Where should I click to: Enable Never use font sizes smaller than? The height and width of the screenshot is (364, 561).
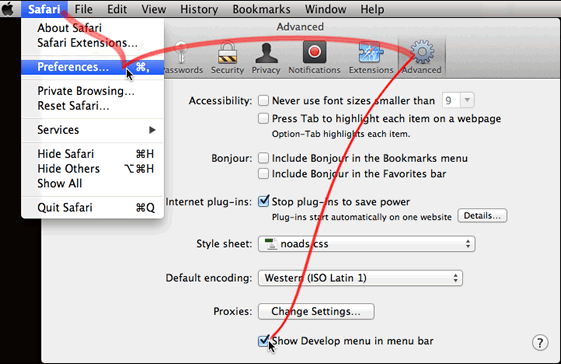pyautogui.click(x=263, y=101)
